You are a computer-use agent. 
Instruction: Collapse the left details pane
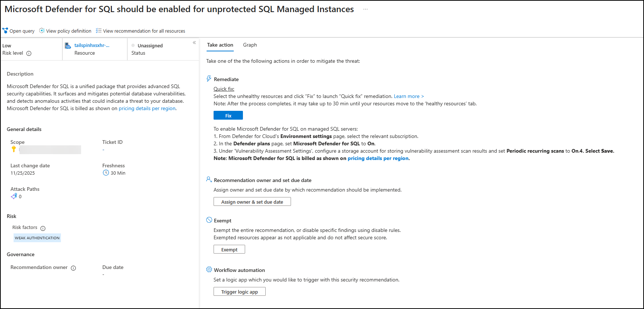pyautogui.click(x=194, y=43)
